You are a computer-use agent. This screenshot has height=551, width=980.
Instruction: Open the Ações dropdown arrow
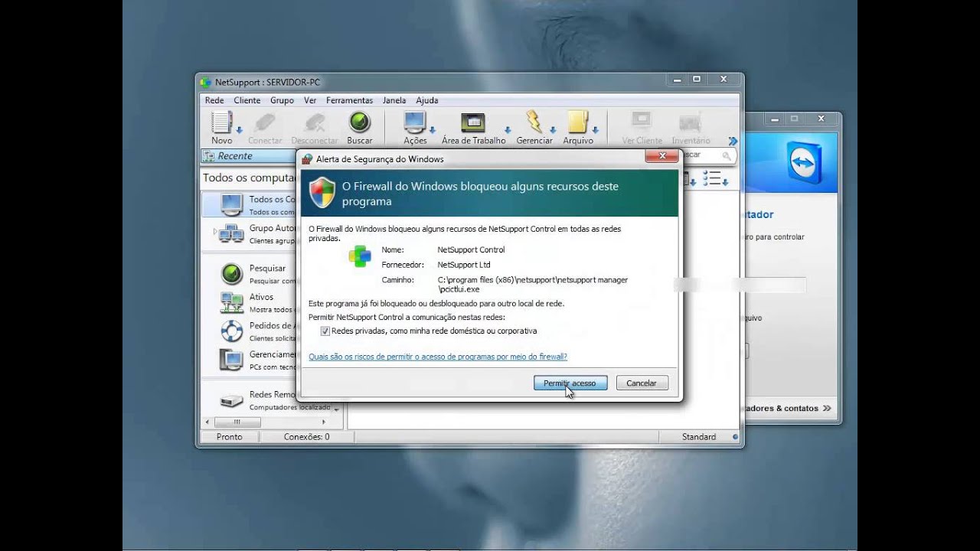(433, 130)
